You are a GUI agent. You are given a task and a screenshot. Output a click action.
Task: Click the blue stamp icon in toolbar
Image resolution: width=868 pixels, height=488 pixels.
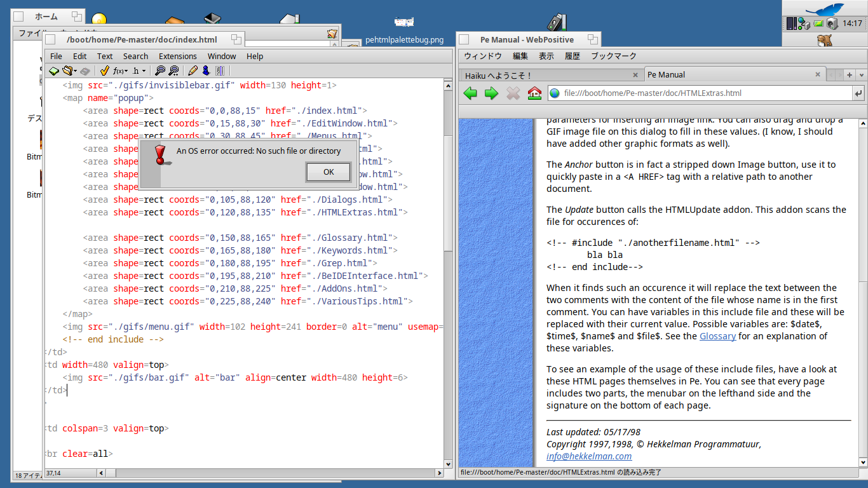point(206,71)
